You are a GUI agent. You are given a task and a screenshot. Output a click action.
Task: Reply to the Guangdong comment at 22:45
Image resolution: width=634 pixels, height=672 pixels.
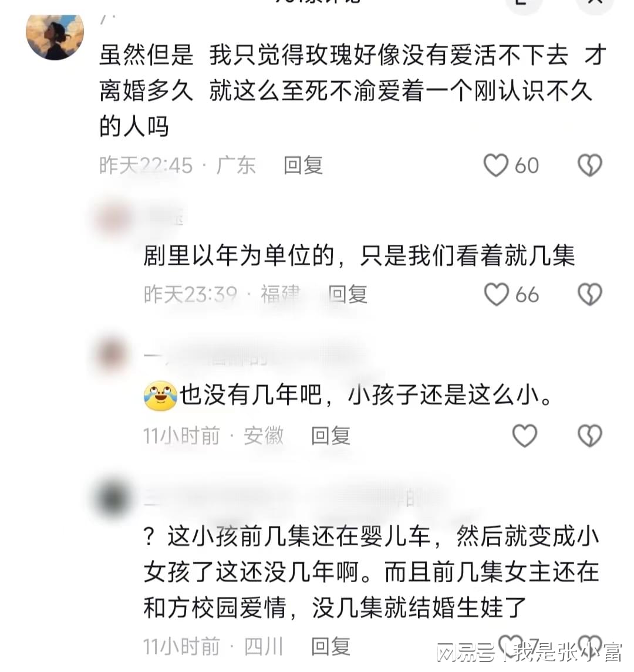click(303, 166)
